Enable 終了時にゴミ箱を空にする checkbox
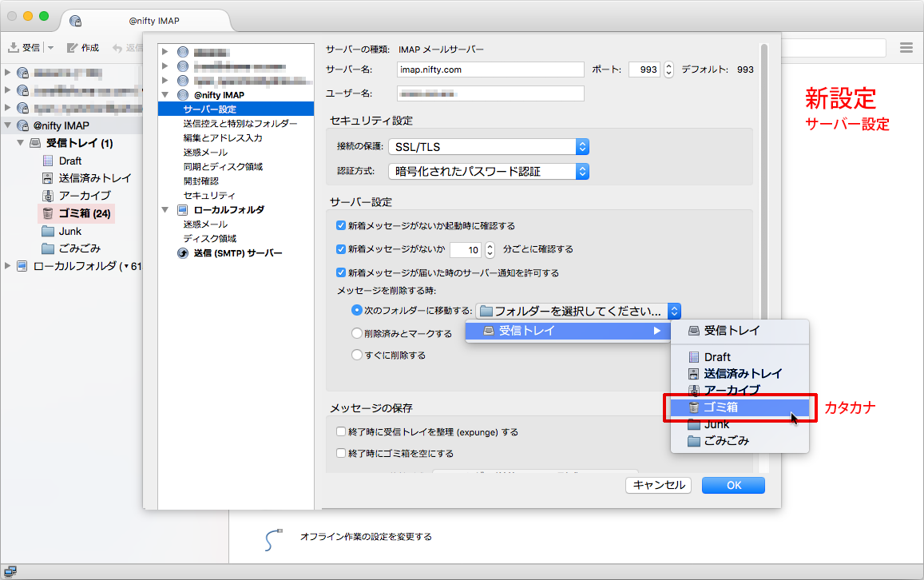 click(341, 454)
